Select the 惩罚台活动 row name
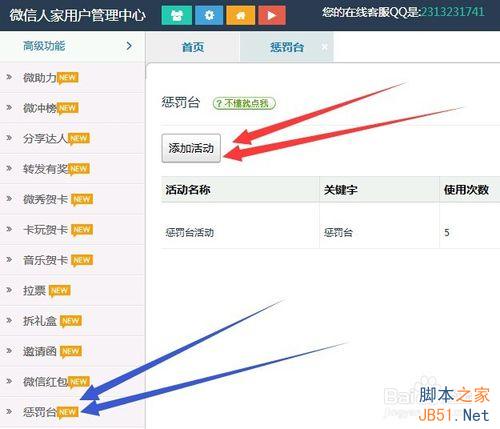This screenshot has height=429, width=500. coord(190,232)
